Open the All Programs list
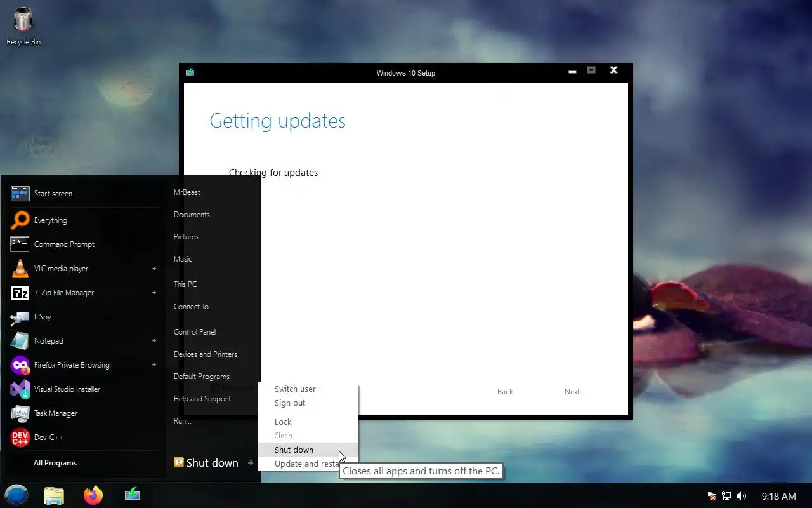Image resolution: width=812 pixels, height=508 pixels. (55, 463)
